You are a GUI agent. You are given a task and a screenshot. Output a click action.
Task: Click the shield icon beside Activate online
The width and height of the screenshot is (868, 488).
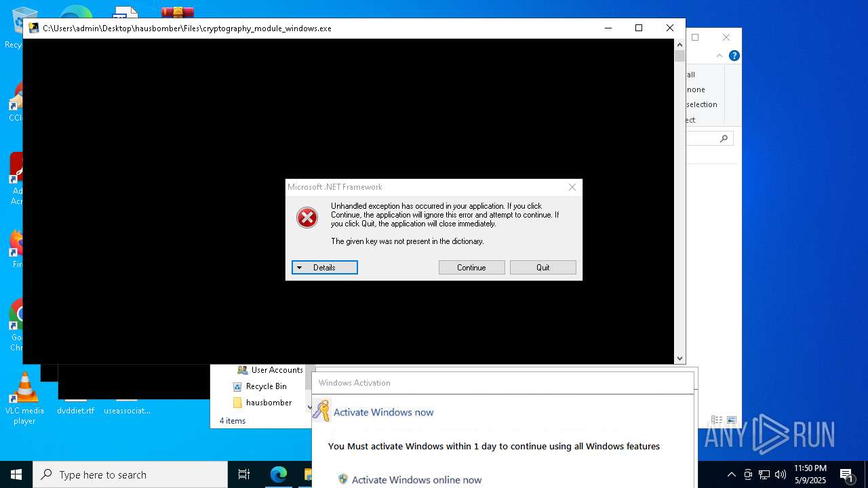(343, 479)
